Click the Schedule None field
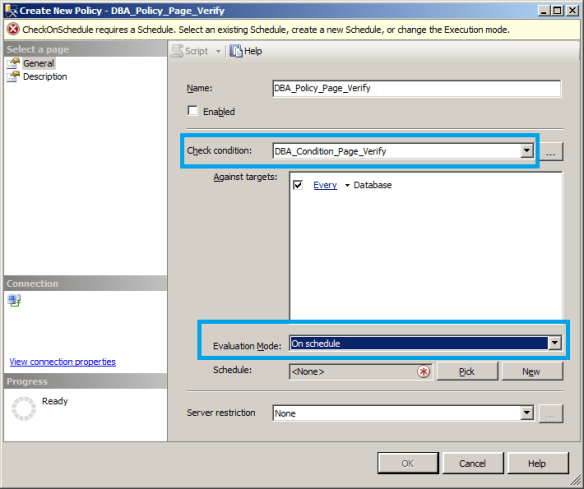Image resolution: width=584 pixels, height=489 pixels. [361, 372]
